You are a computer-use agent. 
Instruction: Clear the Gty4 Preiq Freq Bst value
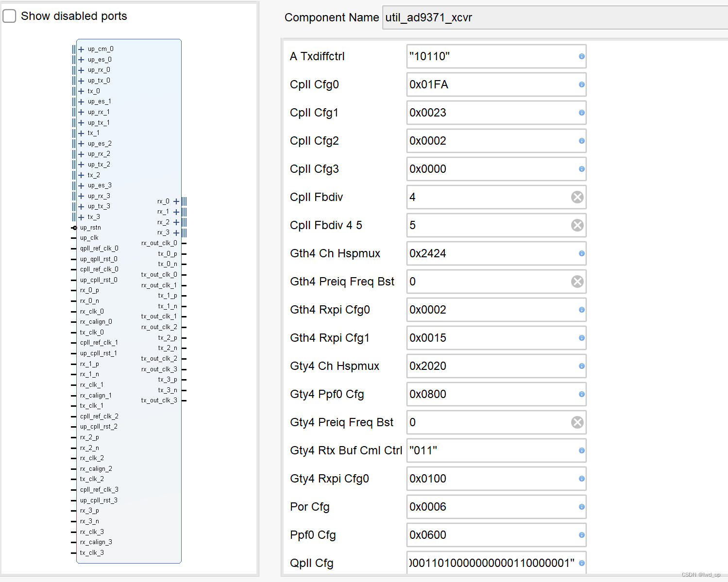[x=577, y=422]
